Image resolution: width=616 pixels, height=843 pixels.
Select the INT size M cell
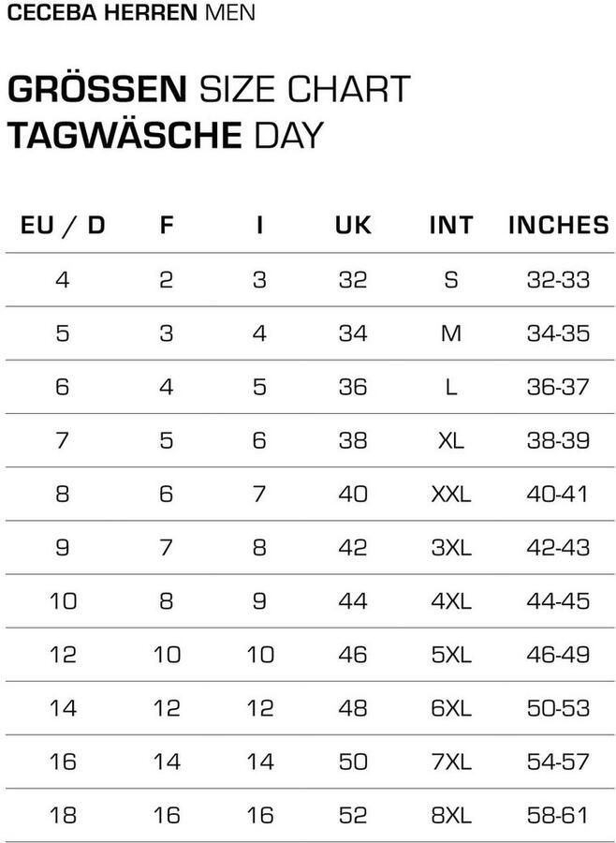451,333
